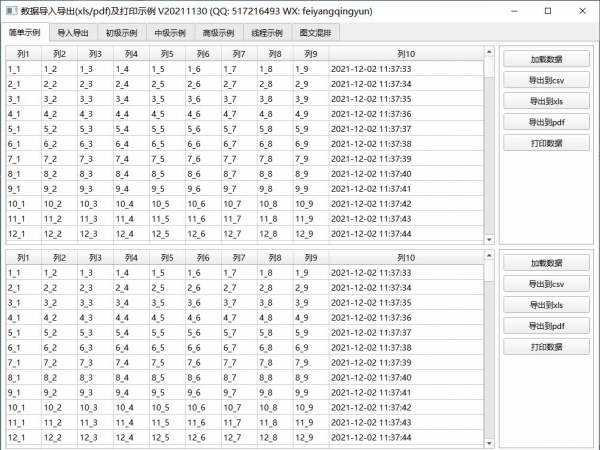This screenshot has height=450, width=600.
Task: Click 导出到xls button for the upper table
Action: [x=546, y=101]
